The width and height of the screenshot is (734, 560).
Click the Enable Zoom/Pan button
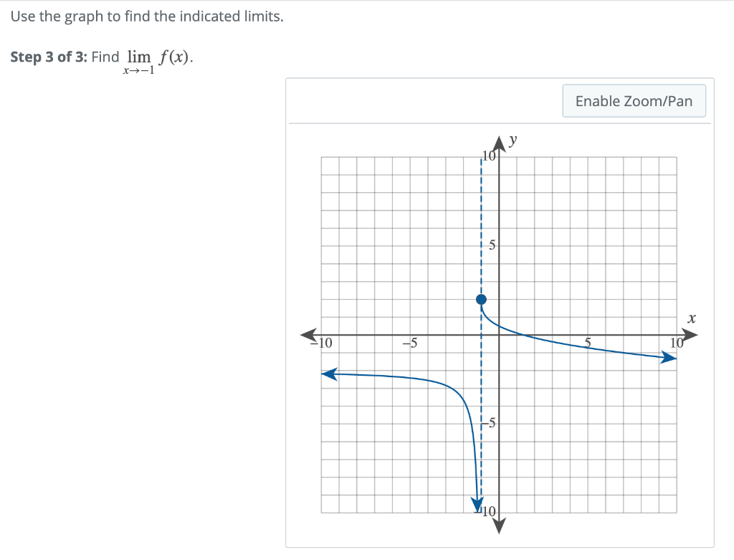(x=634, y=100)
